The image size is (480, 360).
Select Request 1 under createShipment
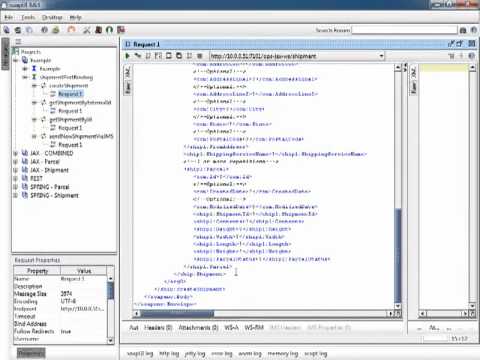point(70,94)
